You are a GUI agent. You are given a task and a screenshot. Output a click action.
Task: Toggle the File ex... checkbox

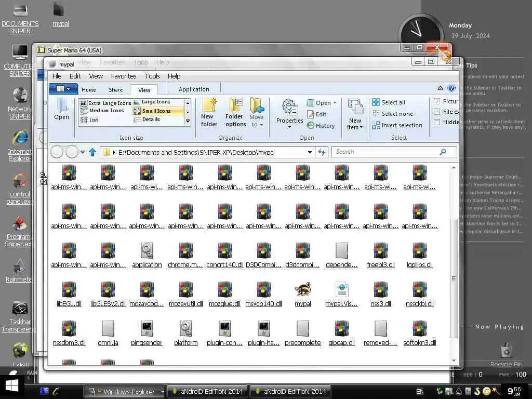[x=437, y=112]
